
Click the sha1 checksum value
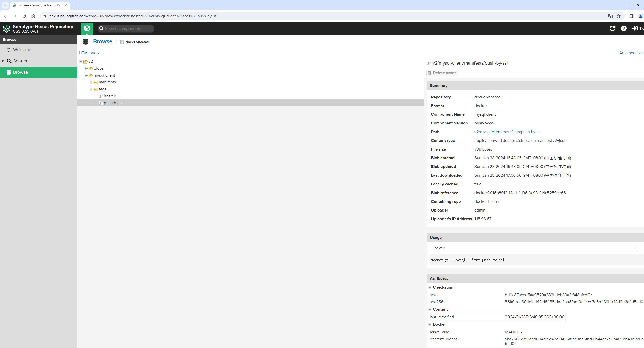click(x=548, y=295)
